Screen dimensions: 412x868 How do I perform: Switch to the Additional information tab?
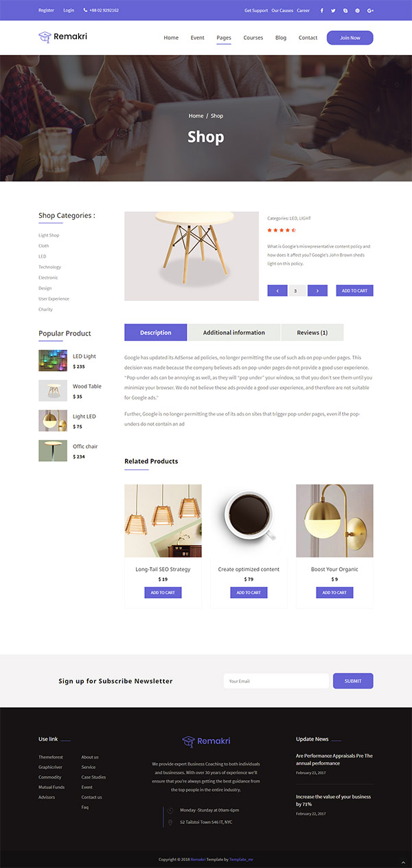pyautogui.click(x=234, y=333)
